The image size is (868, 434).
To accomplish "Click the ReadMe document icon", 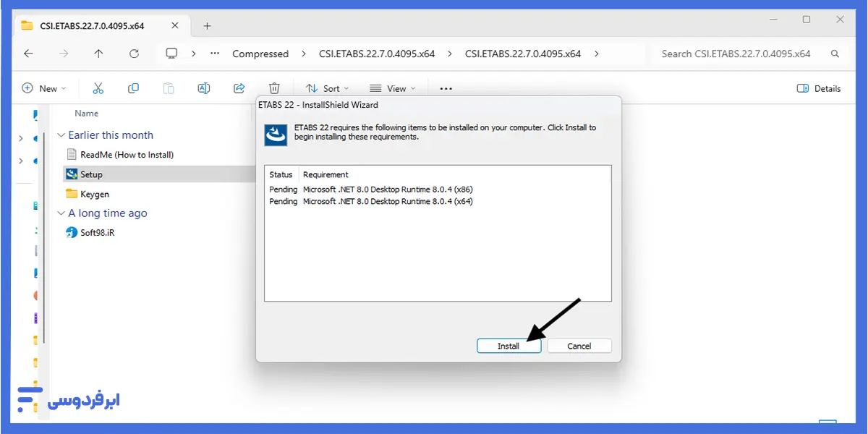I will (71, 154).
